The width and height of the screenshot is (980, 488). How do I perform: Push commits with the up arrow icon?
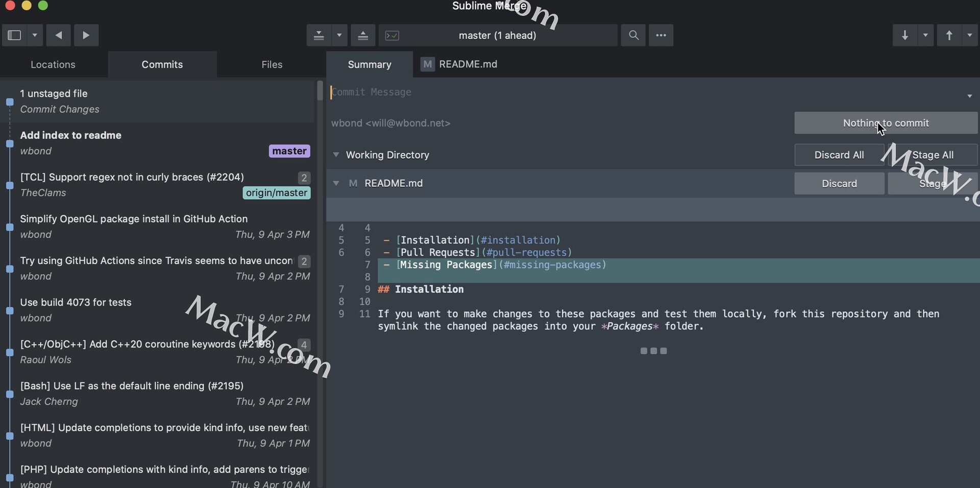pyautogui.click(x=949, y=35)
